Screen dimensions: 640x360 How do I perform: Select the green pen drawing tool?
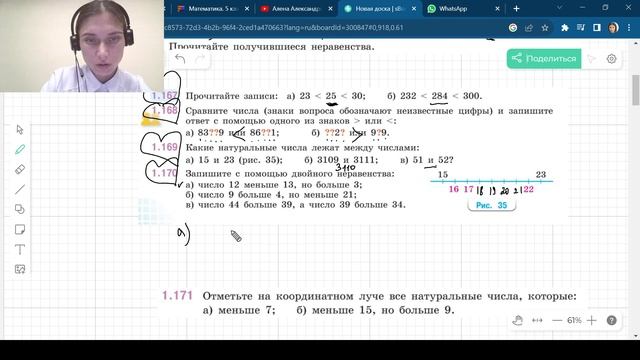pos(20,149)
